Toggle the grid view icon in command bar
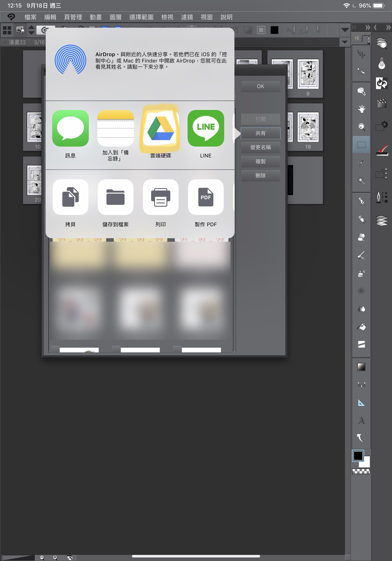The width and height of the screenshot is (392, 561). point(7,30)
